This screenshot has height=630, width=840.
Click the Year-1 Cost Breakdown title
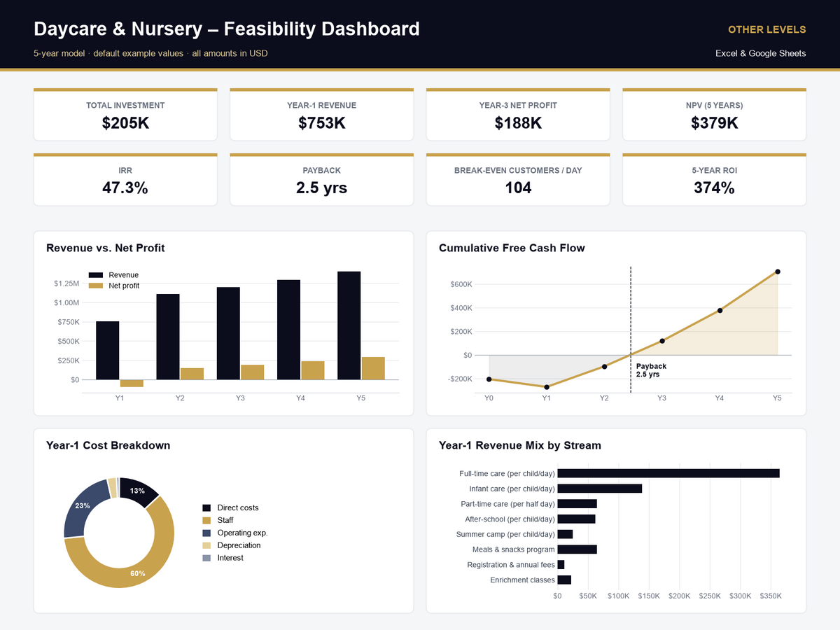[x=108, y=445]
